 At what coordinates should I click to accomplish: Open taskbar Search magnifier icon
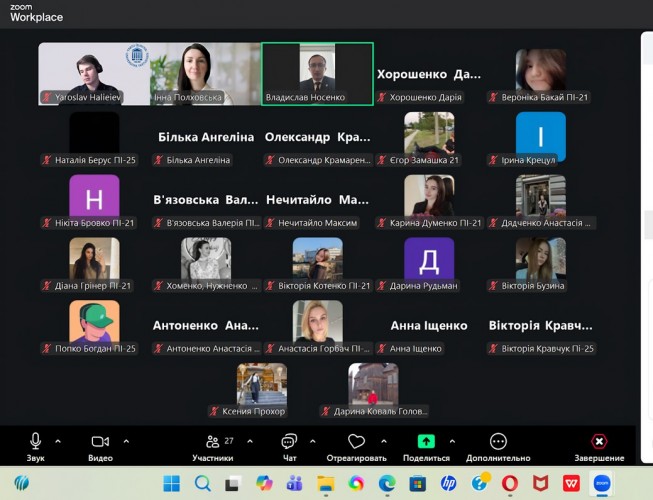coord(203,483)
